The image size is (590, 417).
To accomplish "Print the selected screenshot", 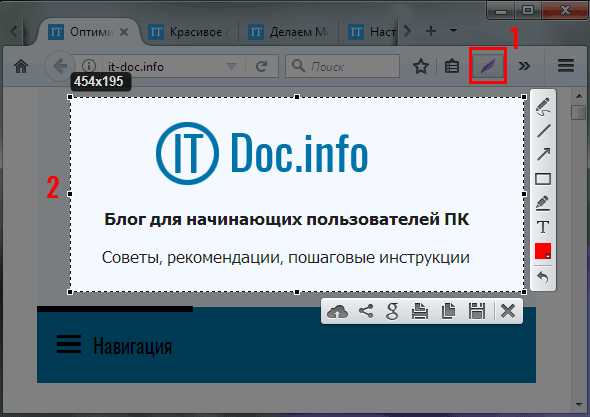I will (x=420, y=311).
